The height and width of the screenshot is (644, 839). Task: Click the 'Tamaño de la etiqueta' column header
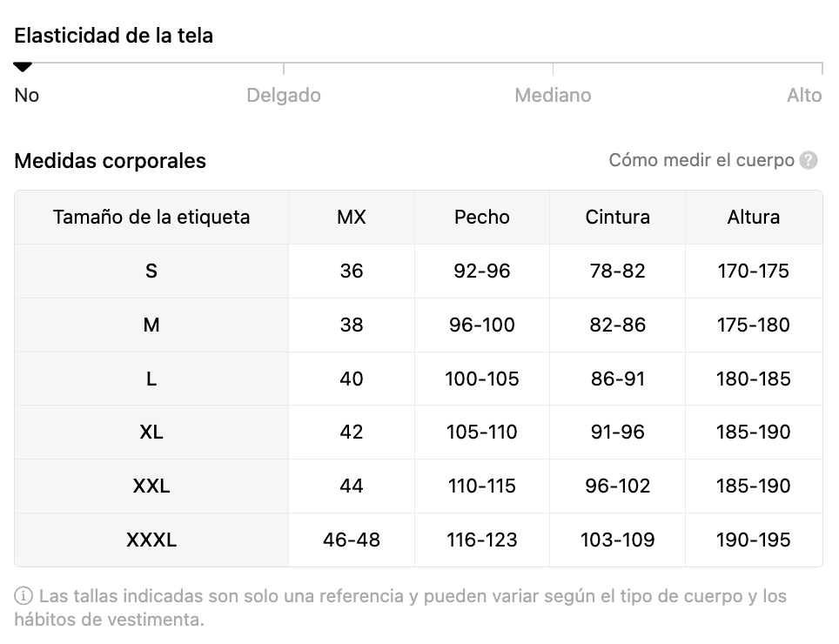[151, 218]
